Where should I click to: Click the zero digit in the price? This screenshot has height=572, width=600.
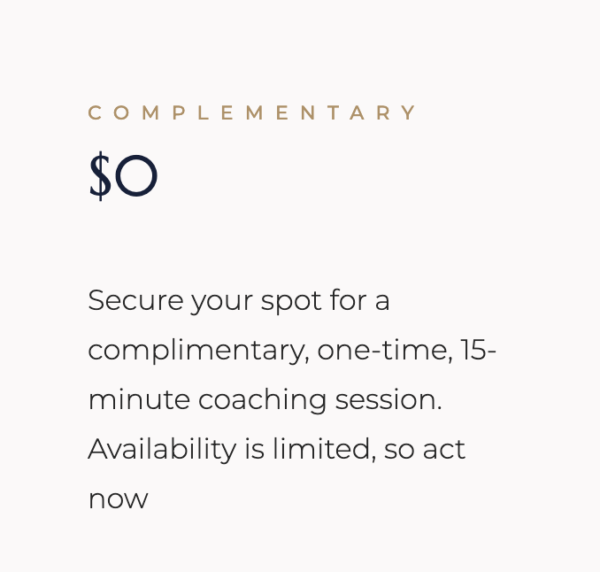(136, 179)
